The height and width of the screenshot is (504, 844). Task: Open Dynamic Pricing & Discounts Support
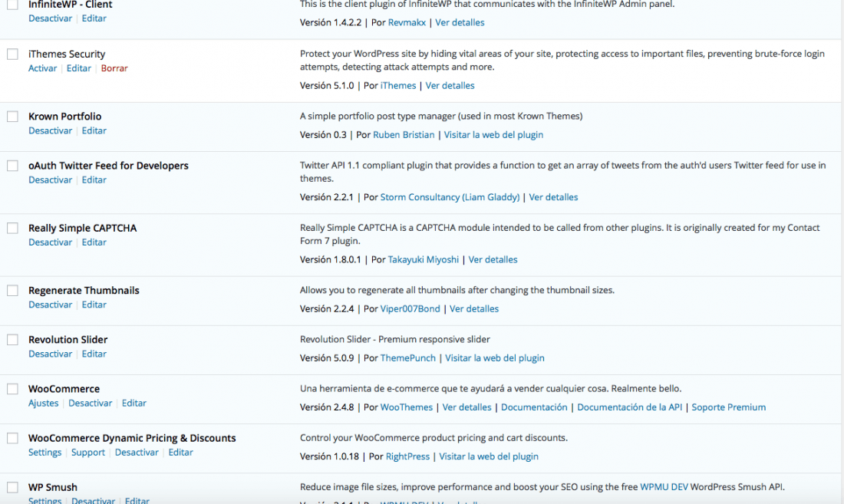click(x=88, y=453)
